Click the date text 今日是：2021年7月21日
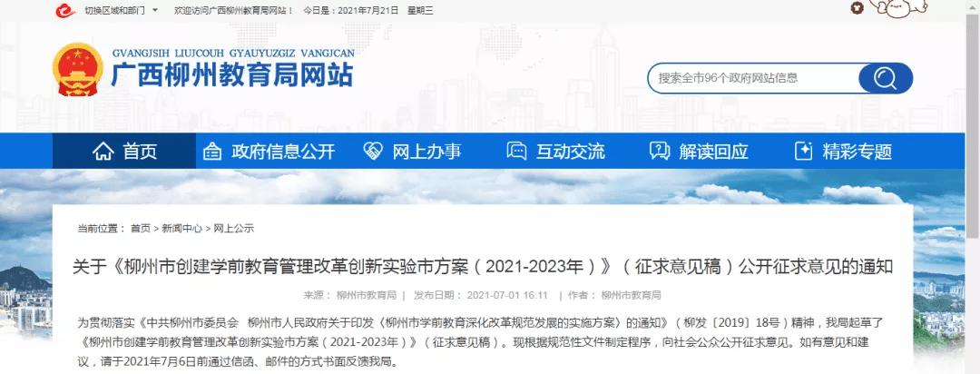Image resolution: width=980 pixels, height=374 pixels. coord(350,11)
